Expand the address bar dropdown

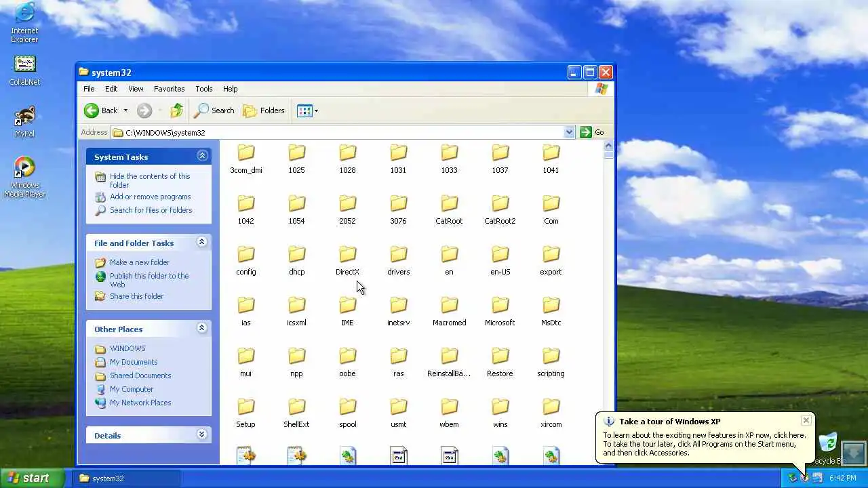click(x=569, y=132)
